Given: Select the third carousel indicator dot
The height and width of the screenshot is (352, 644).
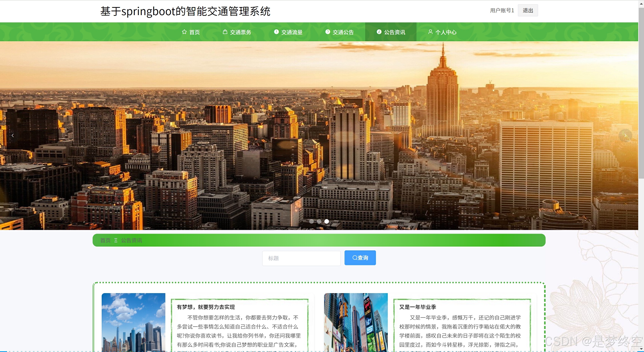Looking at the screenshot, I should point(326,221).
